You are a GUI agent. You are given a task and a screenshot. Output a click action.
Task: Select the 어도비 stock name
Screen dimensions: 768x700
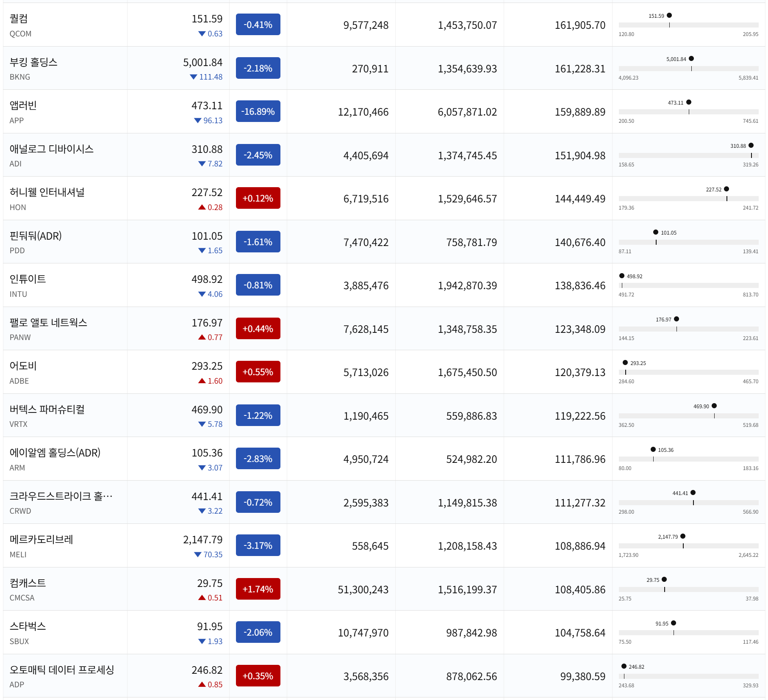pyautogui.click(x=23, y=366)
